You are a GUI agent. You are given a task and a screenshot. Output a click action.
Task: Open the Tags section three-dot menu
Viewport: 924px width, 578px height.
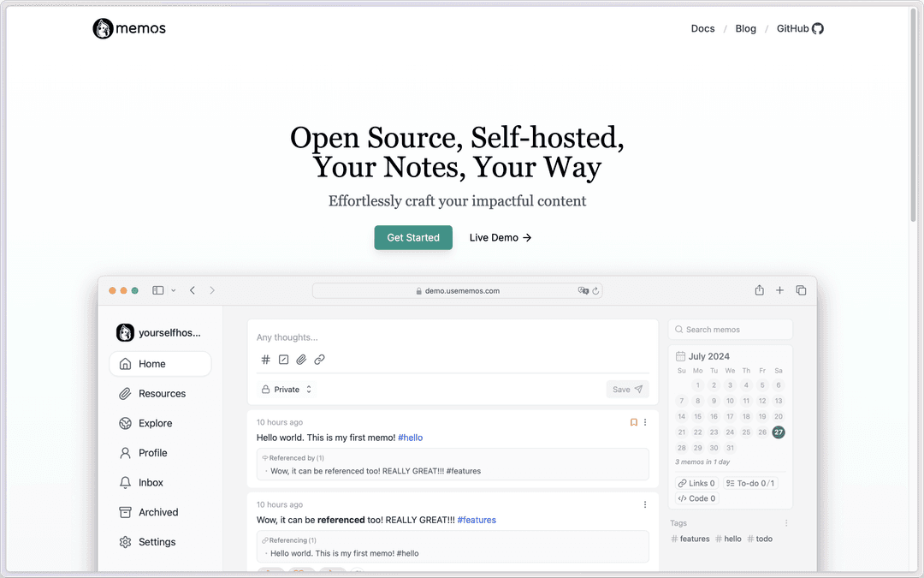pyautogui.click(x=786, y=523)
